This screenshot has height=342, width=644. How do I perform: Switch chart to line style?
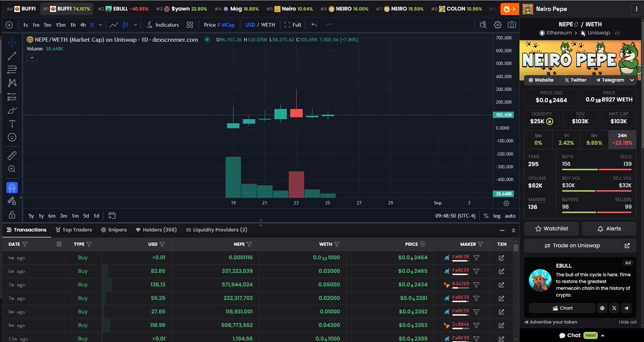[x=114, y=25]
